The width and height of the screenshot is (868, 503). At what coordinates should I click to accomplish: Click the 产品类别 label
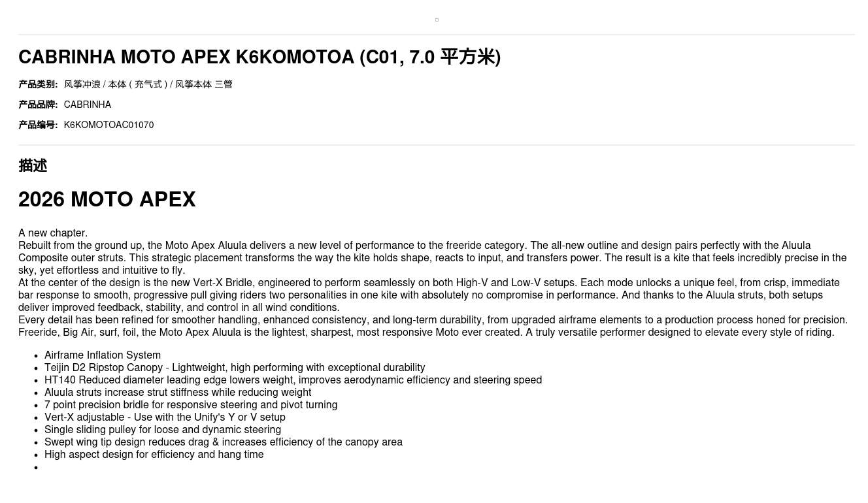38,84
